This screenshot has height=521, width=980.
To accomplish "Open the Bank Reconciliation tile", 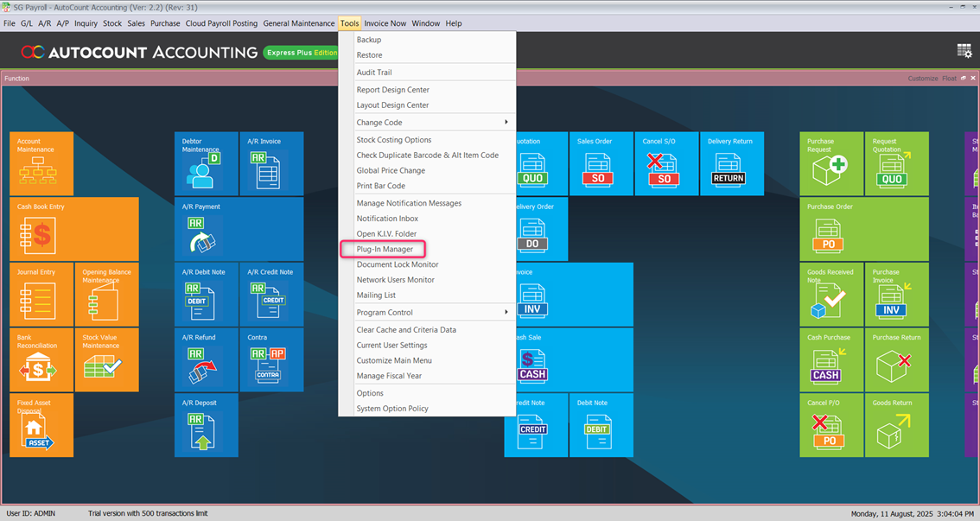I will point(41,359).
